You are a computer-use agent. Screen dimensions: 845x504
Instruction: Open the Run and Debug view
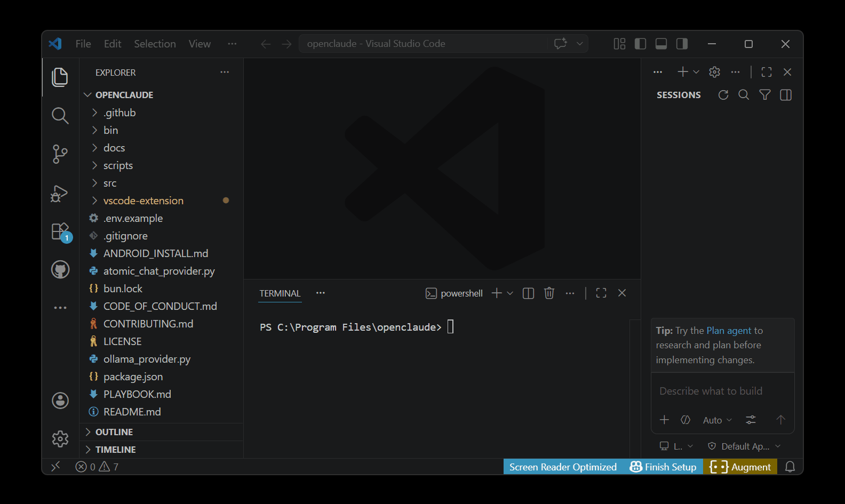60,193
